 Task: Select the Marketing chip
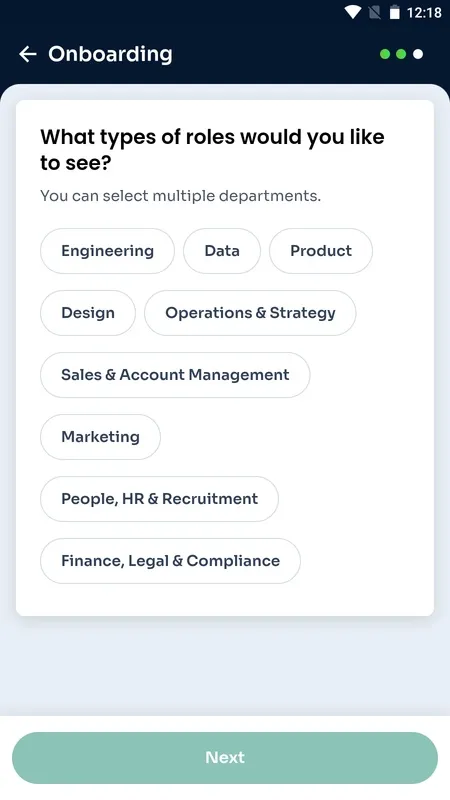pyautogui.click(x=101, y=437)
